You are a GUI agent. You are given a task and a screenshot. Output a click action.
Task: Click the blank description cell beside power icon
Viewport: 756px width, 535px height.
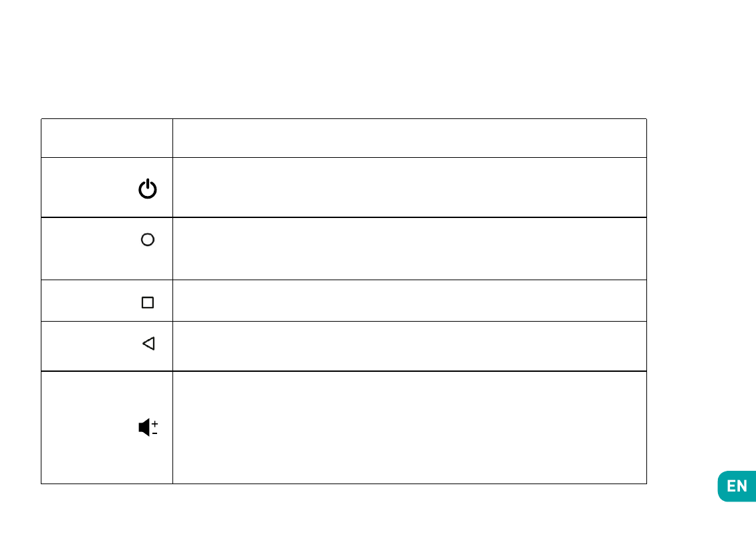click(x=409, y=187)
